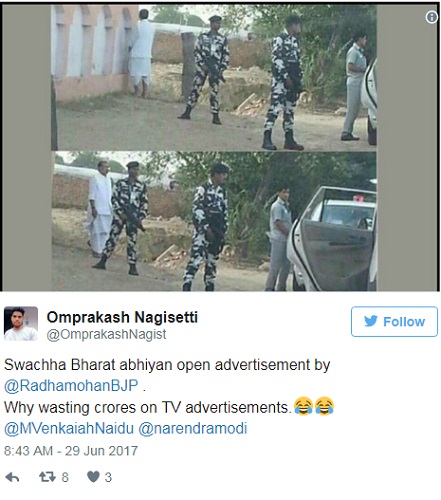Click the like count of 3

[x=108, y=477]
